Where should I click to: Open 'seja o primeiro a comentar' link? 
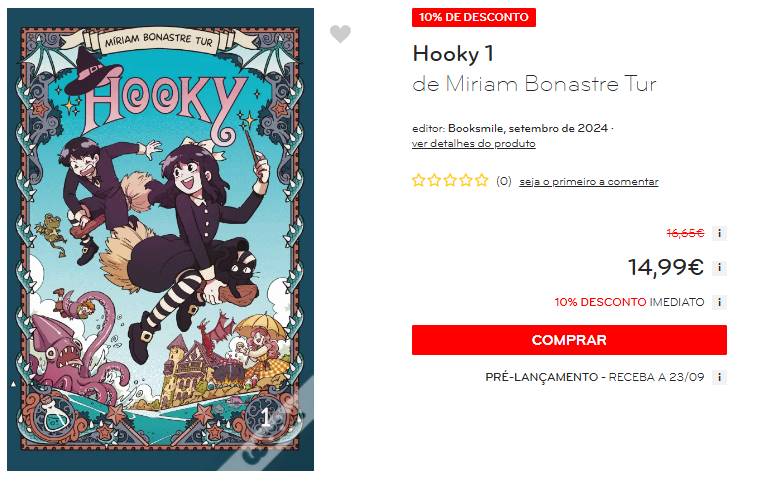588,182
